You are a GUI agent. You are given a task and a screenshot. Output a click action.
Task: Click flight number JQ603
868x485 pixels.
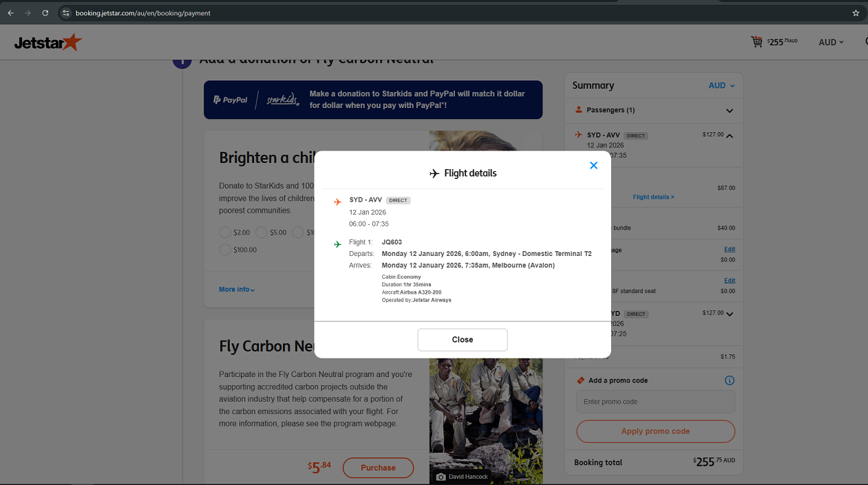[x=392, y=242]
